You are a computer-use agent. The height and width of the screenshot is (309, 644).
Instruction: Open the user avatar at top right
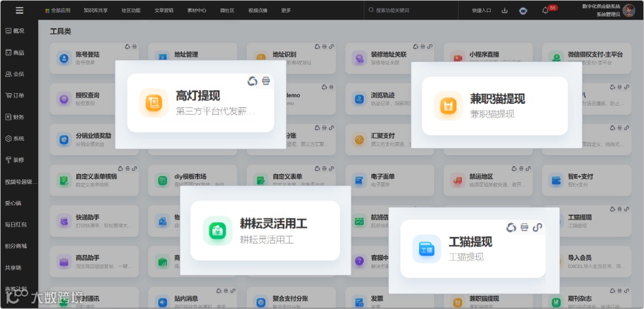(628, 10)
